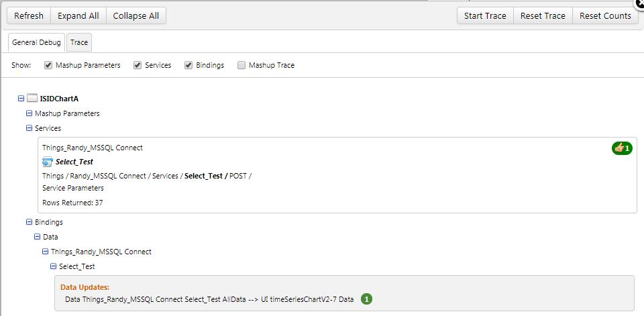Click the green thumbs-up count badge
Screen dimensions: 644x316
point(622,148)
